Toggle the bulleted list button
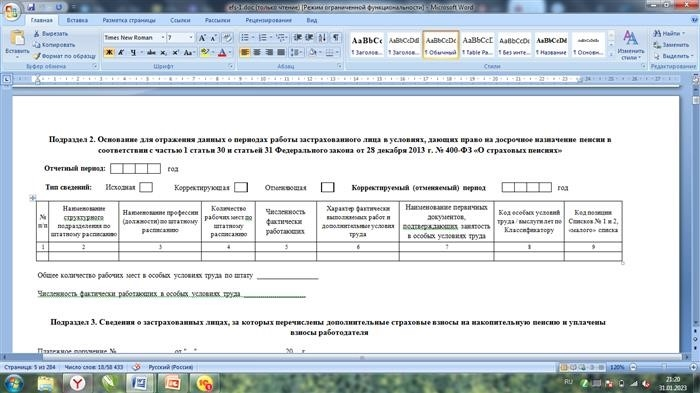 pyautogui.click(x=245, y=38)
